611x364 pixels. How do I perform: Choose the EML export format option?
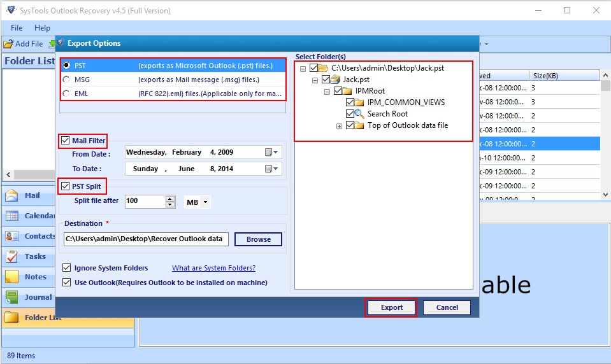click(x=66, y=94)
